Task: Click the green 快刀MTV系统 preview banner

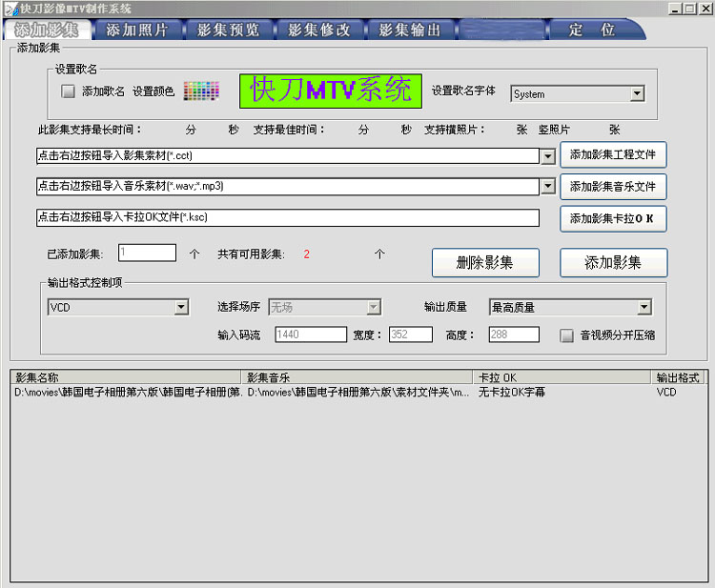Action: (x=330, y=91)
